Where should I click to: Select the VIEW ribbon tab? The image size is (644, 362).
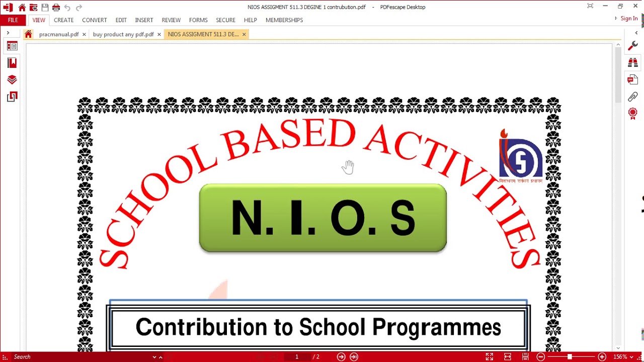click(39, 20)
